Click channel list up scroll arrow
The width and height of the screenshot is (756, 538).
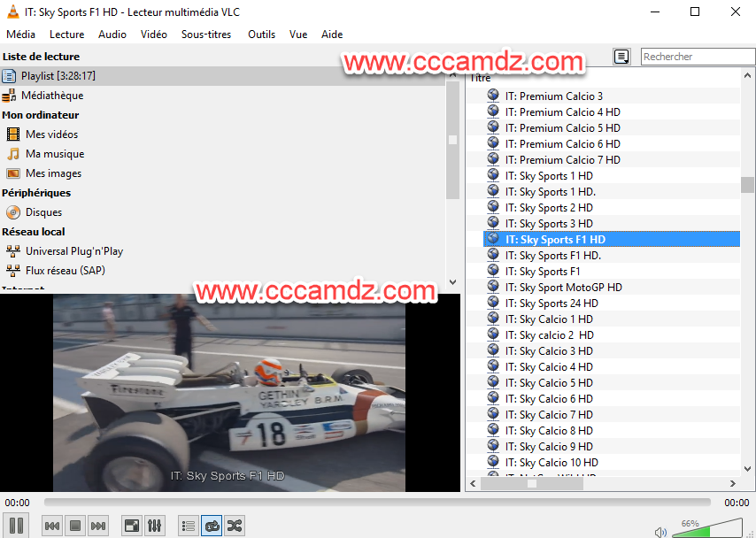(x=747, y=75)
